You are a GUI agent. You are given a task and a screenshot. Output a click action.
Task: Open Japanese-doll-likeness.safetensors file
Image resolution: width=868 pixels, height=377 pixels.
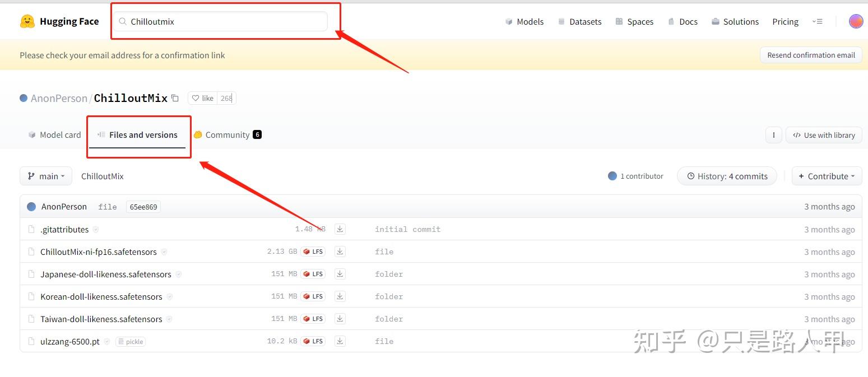106,274
